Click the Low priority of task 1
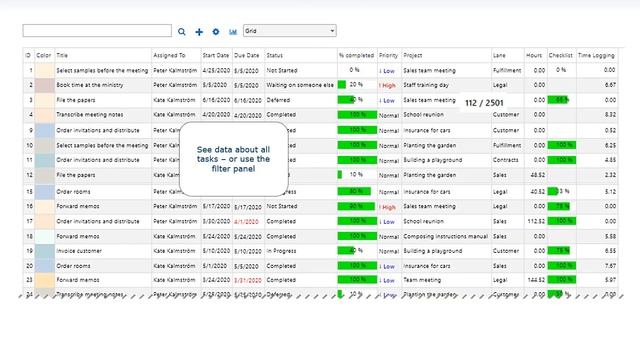This screenshot has height=360, width=640. 387,71
